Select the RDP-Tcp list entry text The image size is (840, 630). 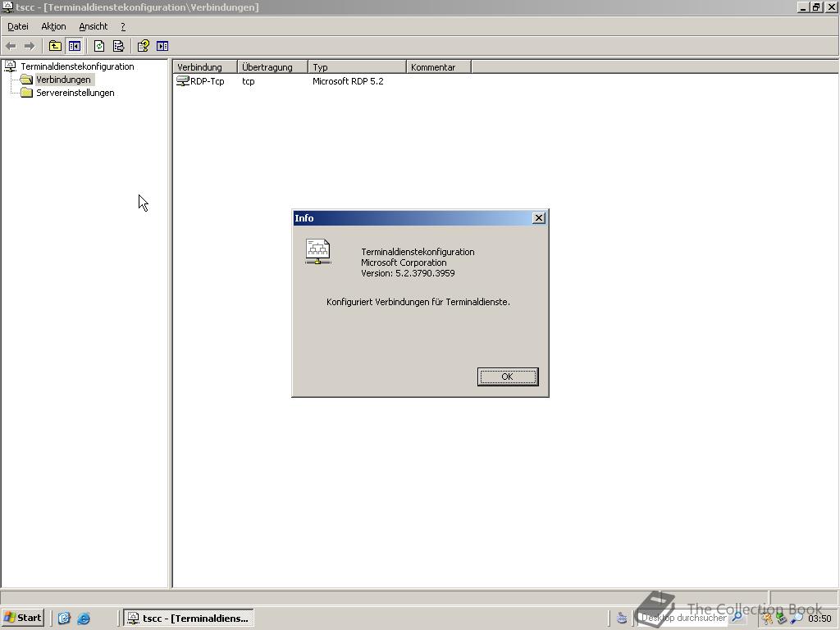pyautogui.click(x=208, y=81)
